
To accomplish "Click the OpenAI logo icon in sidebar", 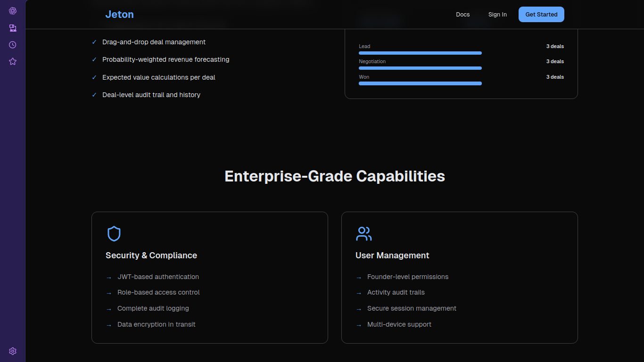I will click(13, 11).
